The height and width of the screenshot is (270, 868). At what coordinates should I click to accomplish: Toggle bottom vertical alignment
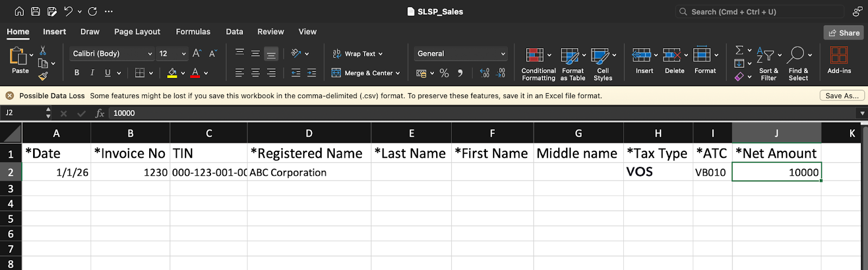coord(271,54)
